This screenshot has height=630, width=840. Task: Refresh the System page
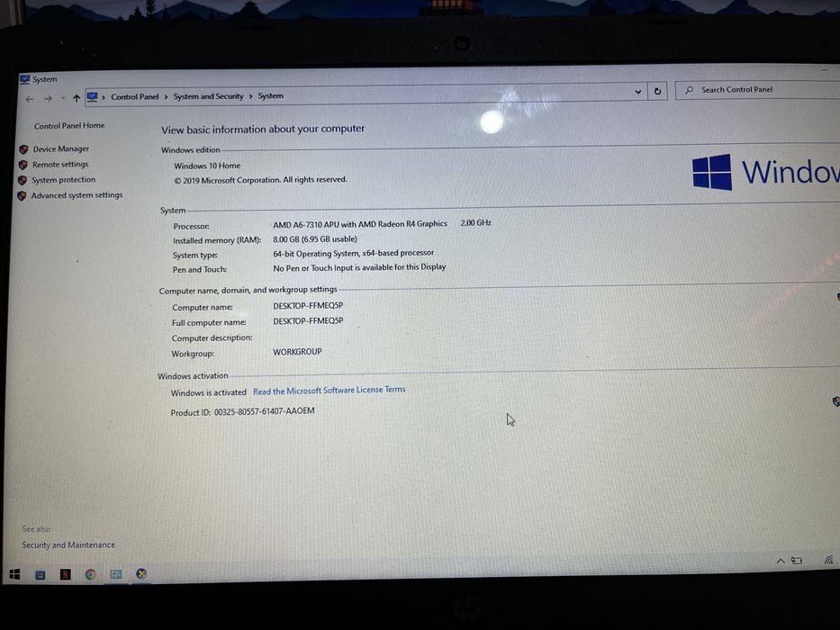[x=657, y=91]
